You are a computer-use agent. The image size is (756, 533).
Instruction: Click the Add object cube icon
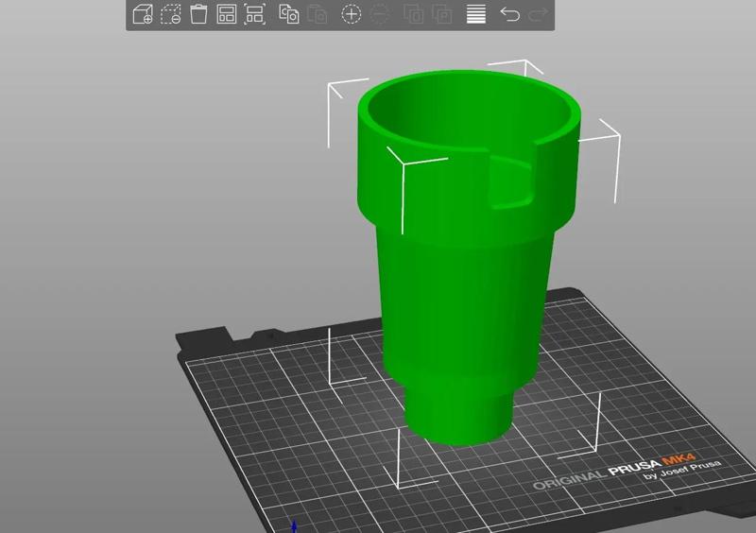point(143,14)
